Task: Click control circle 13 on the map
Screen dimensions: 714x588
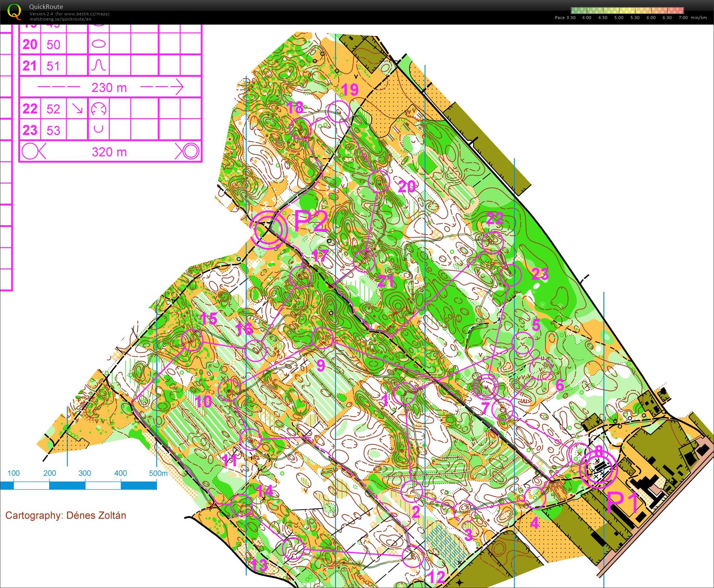Action: pyautogui.click(x=293, y=548)
